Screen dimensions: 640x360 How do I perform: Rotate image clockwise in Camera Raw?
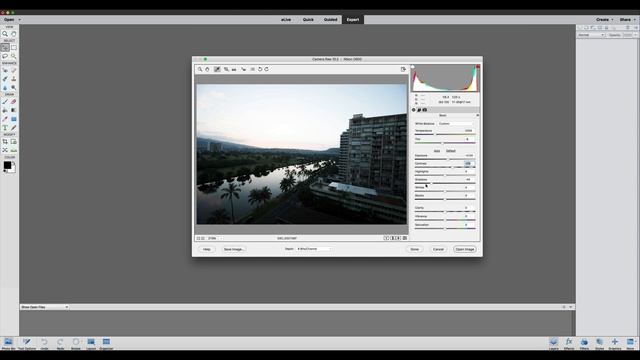tap(267, 69)
